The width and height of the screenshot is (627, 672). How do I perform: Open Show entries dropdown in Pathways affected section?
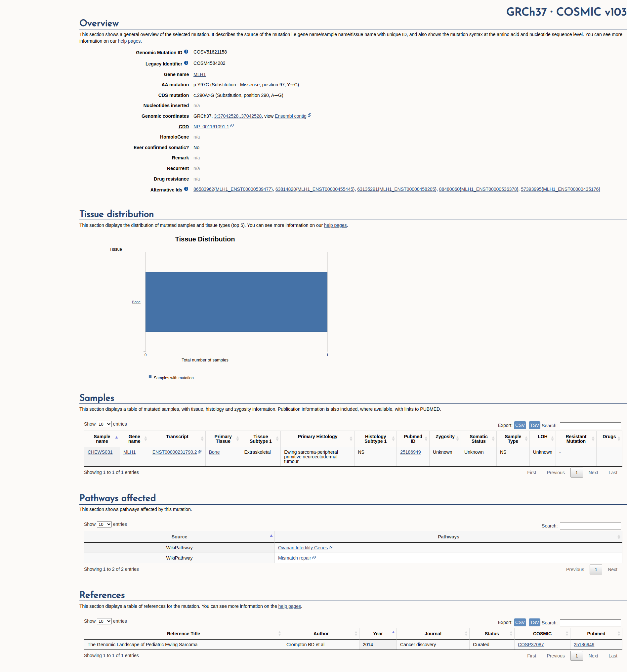coord(104,524)
